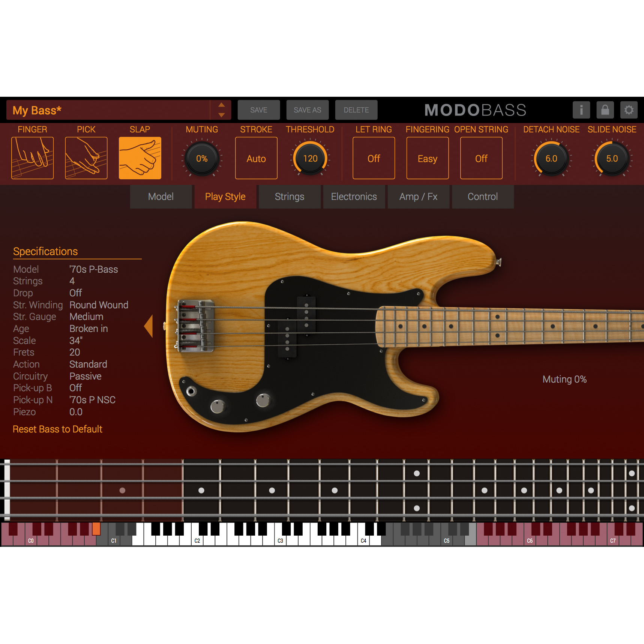
Task: Click the orange left arrow beside specifications
Action: pos(149,326)
